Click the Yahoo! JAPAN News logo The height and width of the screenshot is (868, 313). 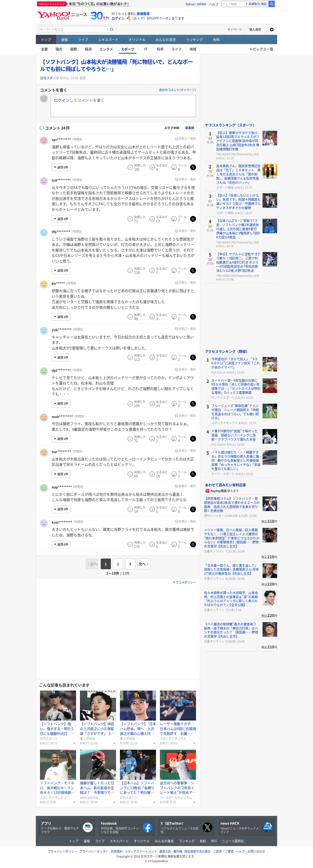(62, 16)
